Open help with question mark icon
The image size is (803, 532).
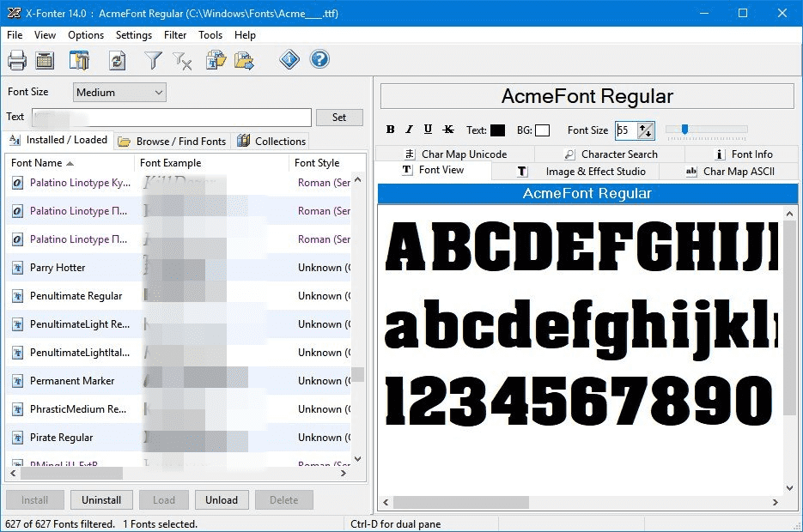pyautogui.click(x=319, y=59)
